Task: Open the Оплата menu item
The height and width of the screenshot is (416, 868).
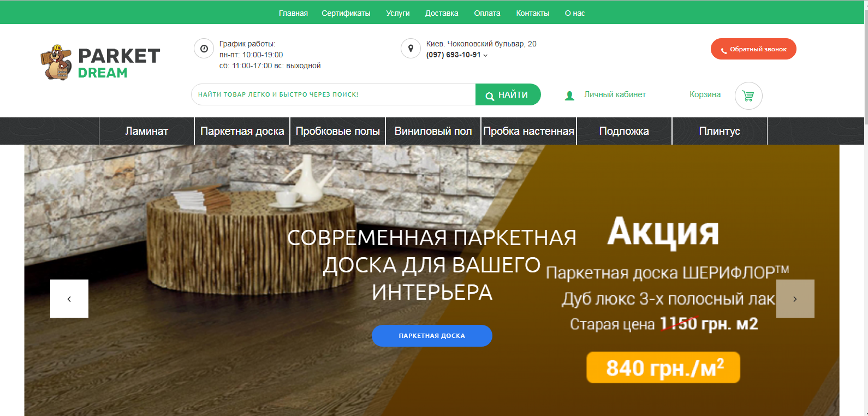Action: click(487, 13)
